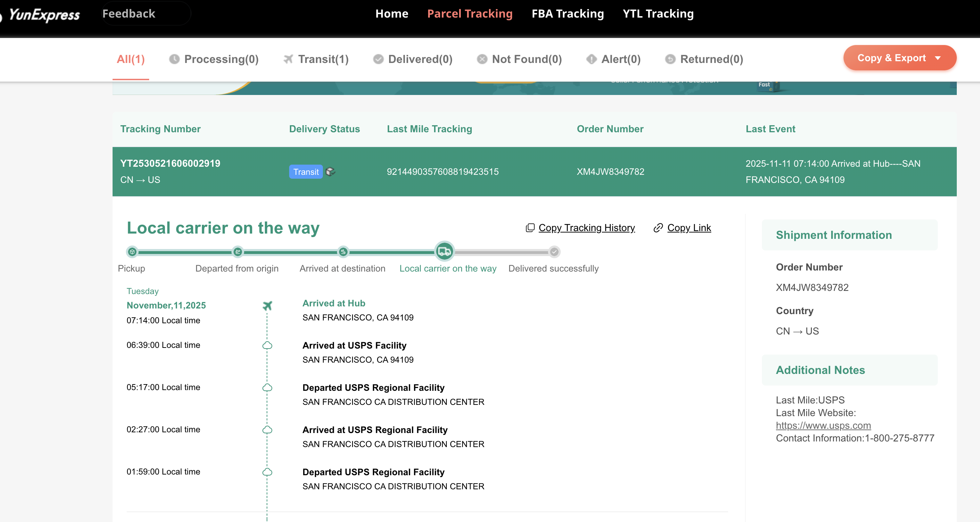This screenshot has height=522, width=980.
Task: Click the Feedback button
Action: coord(129,14)
